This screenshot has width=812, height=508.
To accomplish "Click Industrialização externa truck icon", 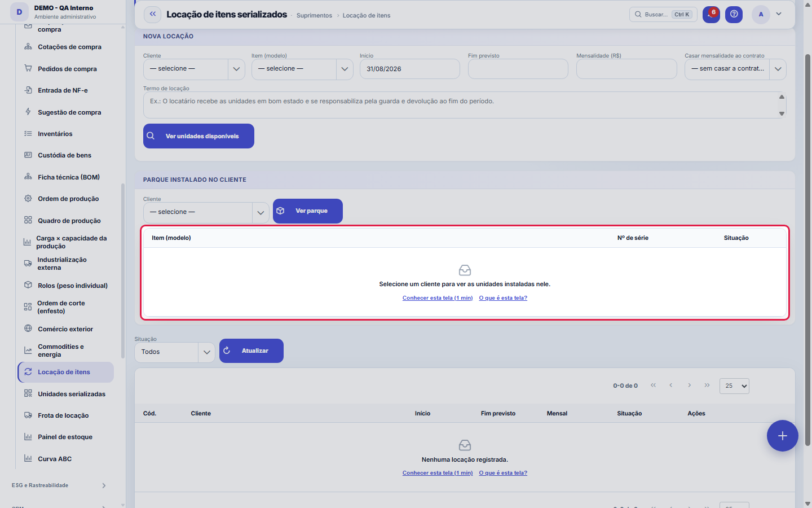I will click(28, 264).
